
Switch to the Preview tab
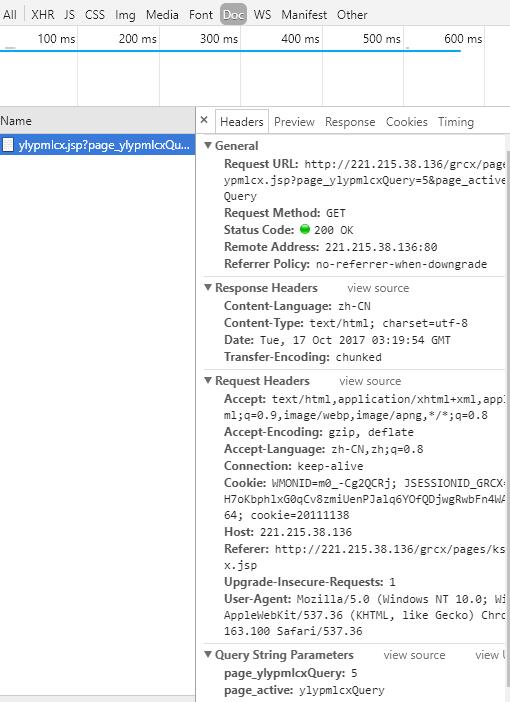pyautogui.click(x=294, y=122)
